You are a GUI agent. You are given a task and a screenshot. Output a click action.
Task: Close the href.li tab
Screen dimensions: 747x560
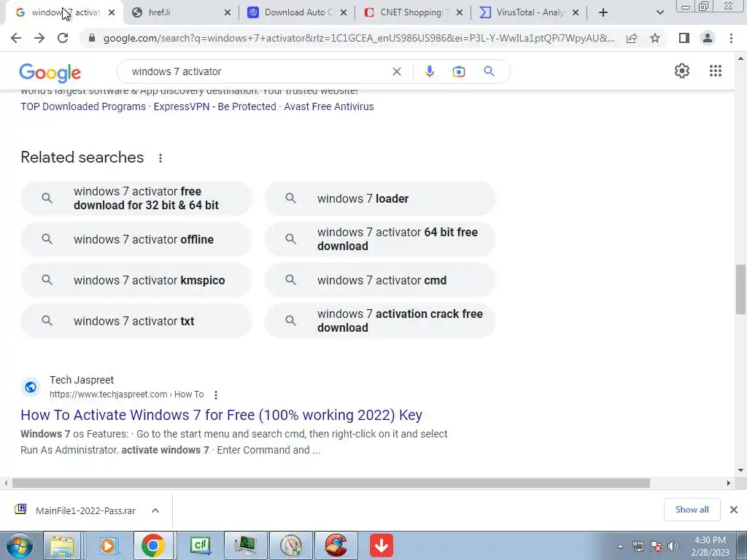228,13
